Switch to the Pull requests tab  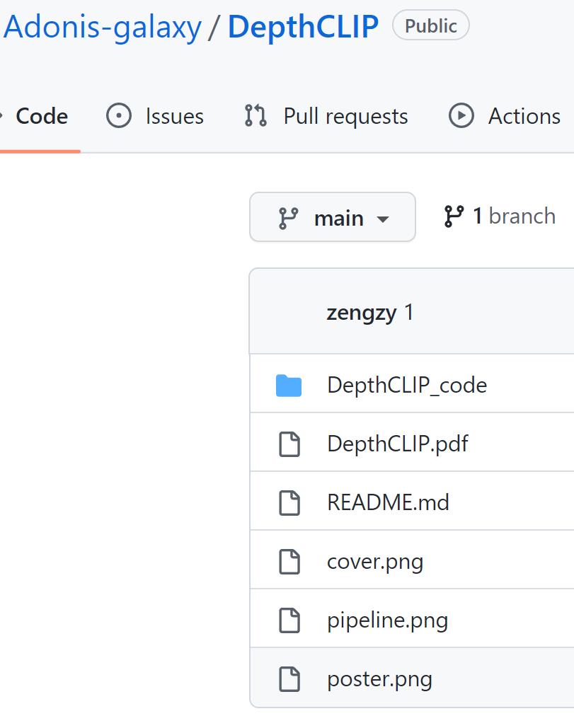point(345,115)
